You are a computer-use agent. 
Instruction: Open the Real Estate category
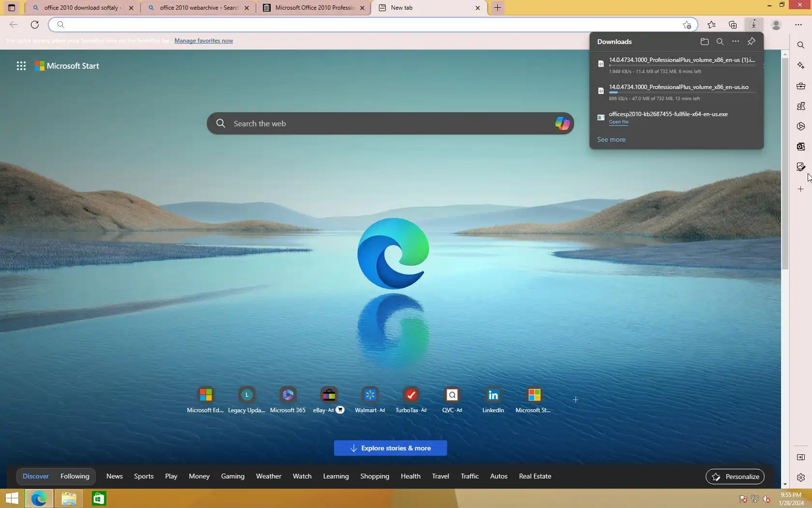(535, 476)
